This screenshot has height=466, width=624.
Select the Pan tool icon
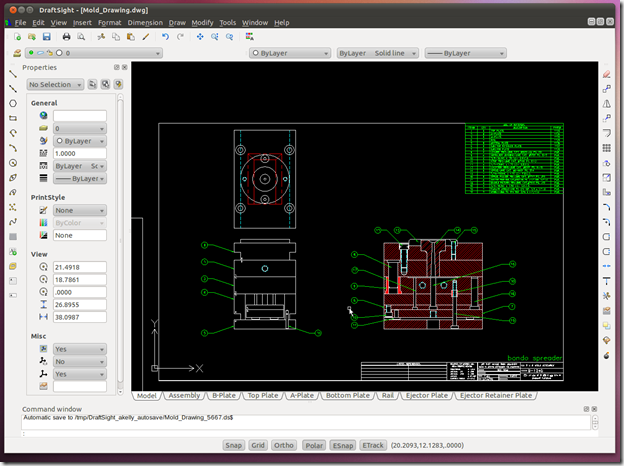click(200, 37)
